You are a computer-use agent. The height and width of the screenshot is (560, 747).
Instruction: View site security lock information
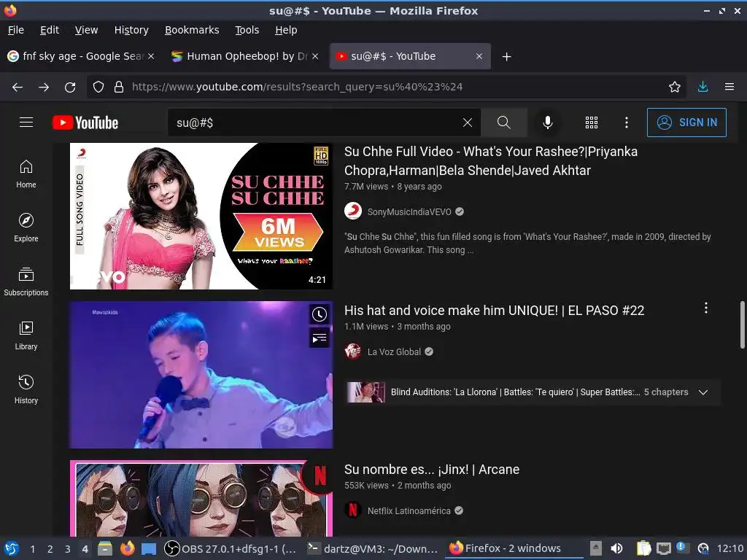click(119, 87)
